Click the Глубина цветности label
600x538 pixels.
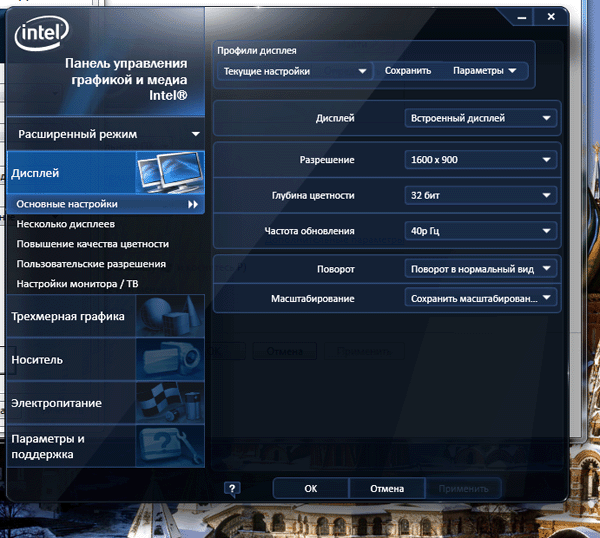(313, 196)
